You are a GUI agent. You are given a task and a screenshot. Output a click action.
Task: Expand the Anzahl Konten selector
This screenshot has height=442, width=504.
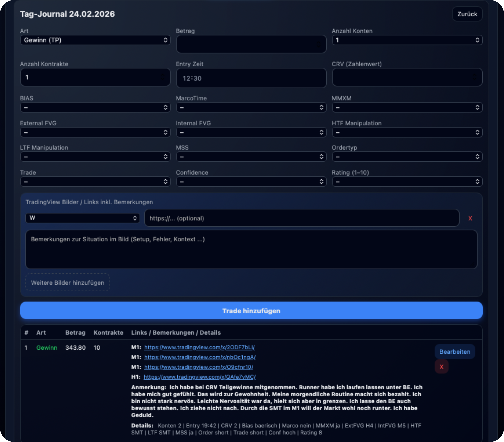(407, 40)
